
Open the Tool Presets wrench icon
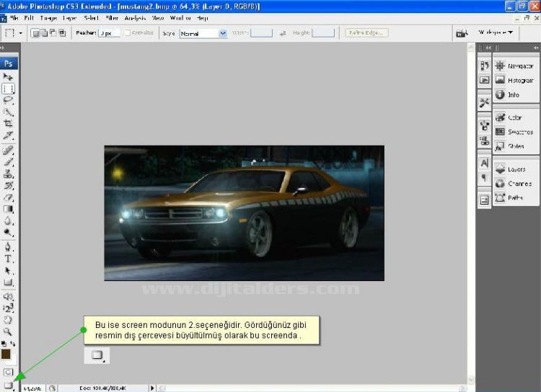485,102
